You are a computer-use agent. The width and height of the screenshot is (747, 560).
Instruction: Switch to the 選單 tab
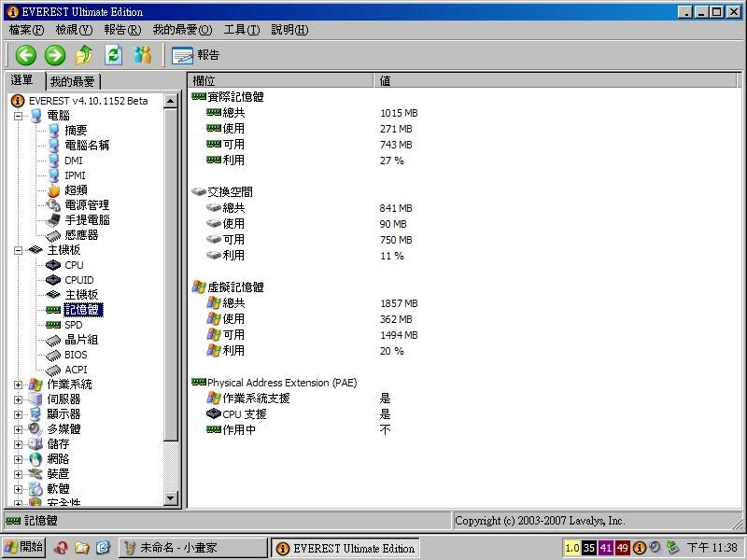click(23, 80)
